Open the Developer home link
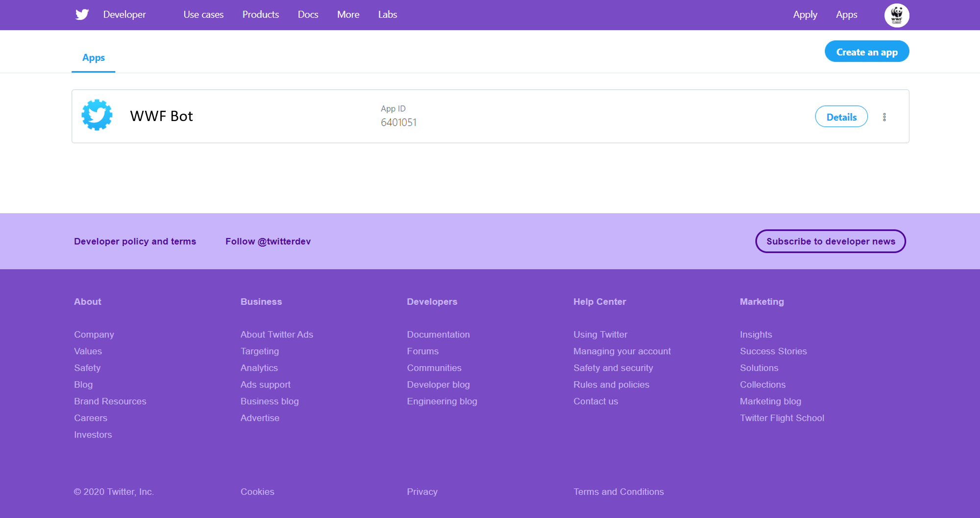Viewport: 980px width, 518px height. 124,15
